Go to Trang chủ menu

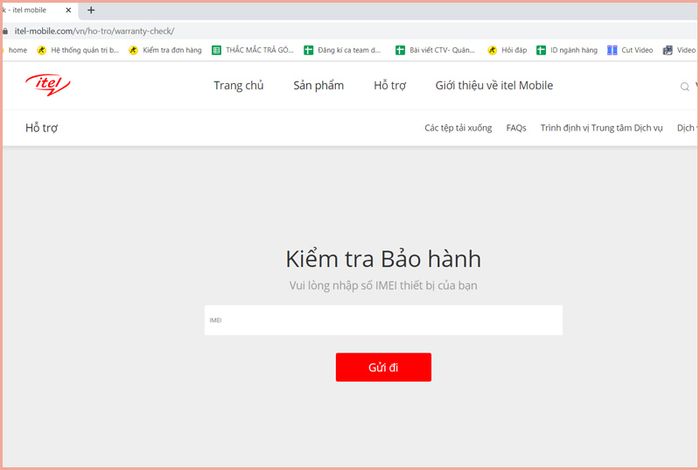(238, 85)
